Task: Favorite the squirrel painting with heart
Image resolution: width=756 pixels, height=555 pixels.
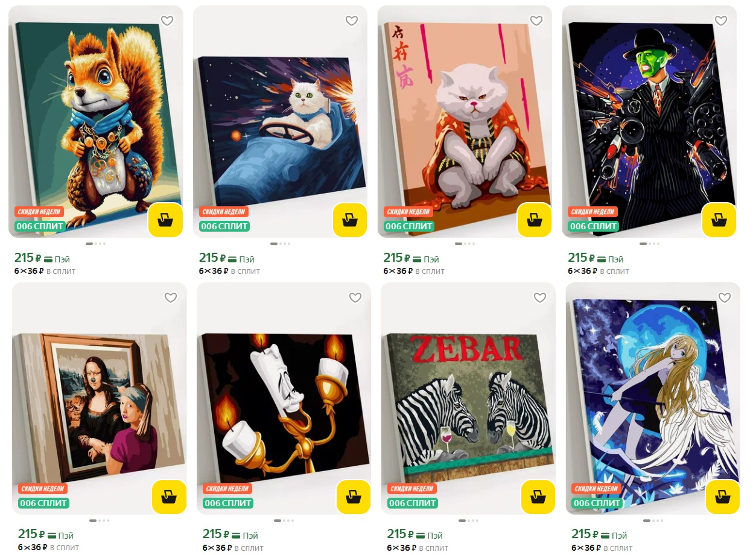Action: tap(167, 21)
